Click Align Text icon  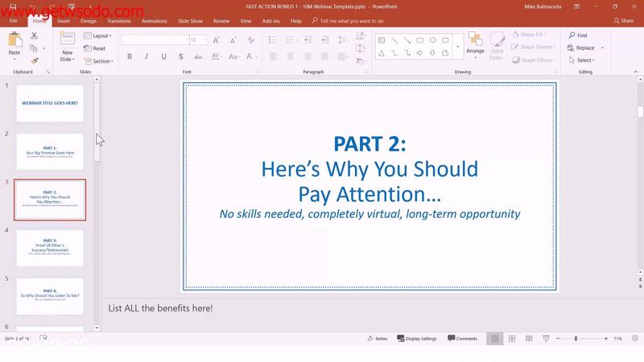(360, 48)
